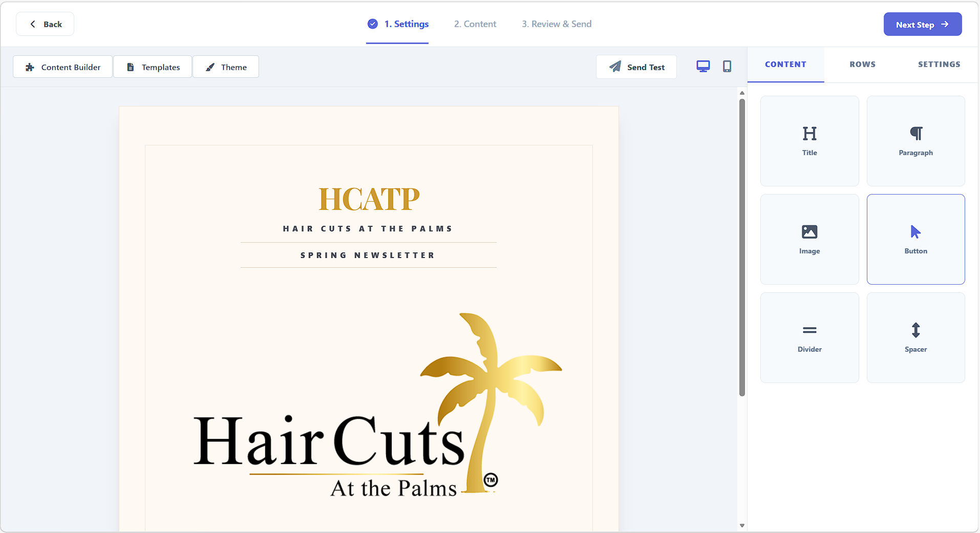Click the Next Step button
The width and height of the screenshot is (980, 533).
click(922, 24)
